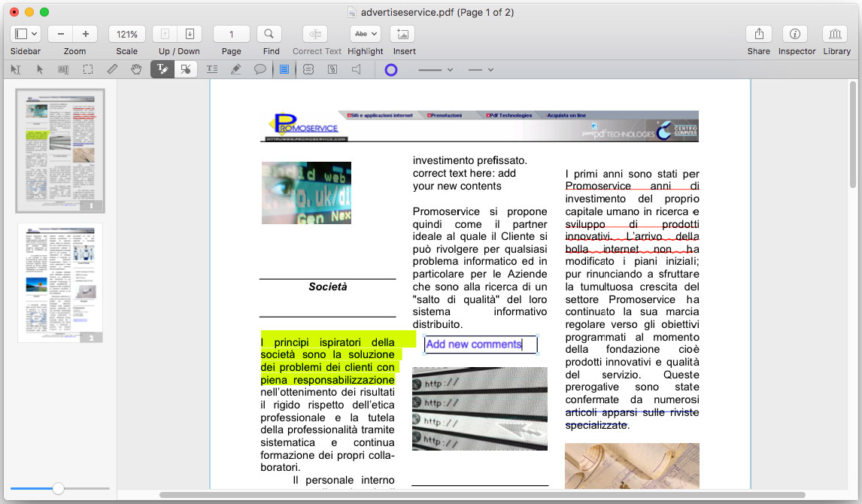Adjust the thumbnail size slider
The image size is (862, 504).
pyautogui.click(x=58, y=488)
